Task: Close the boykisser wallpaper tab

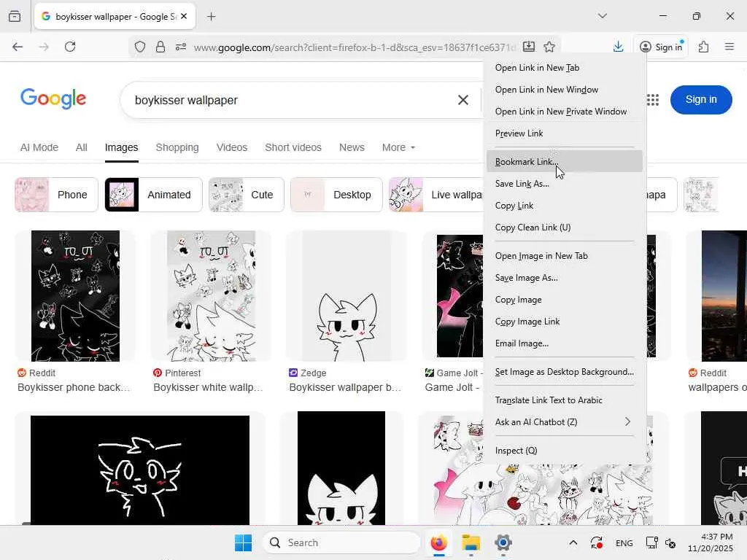Action: click(184, 16)
